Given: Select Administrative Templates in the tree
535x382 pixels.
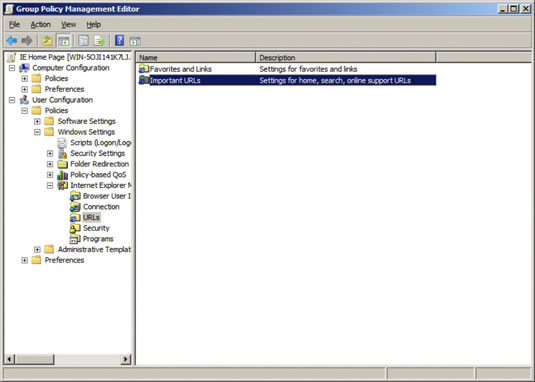Looking at the screenshot, I should (x=94, y=250).
